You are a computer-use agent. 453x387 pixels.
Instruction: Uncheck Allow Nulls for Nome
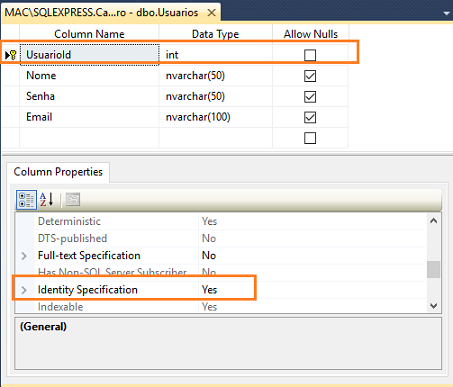[310, 76]
